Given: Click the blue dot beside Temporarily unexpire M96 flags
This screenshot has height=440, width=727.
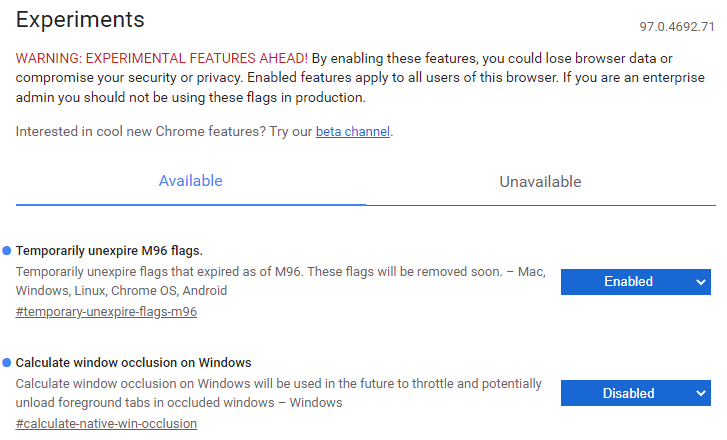Looking at the screenshot, I should pyautogui.click(x=7, y=250).
